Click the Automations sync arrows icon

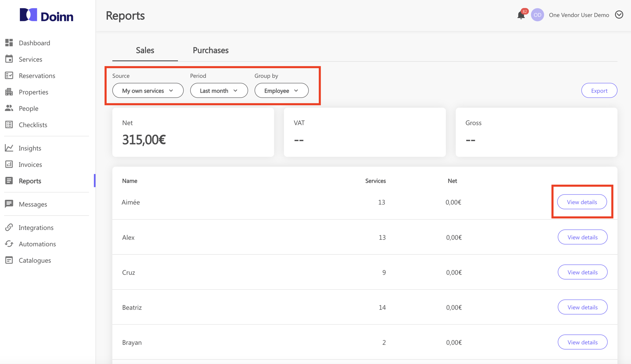(9, 244)
